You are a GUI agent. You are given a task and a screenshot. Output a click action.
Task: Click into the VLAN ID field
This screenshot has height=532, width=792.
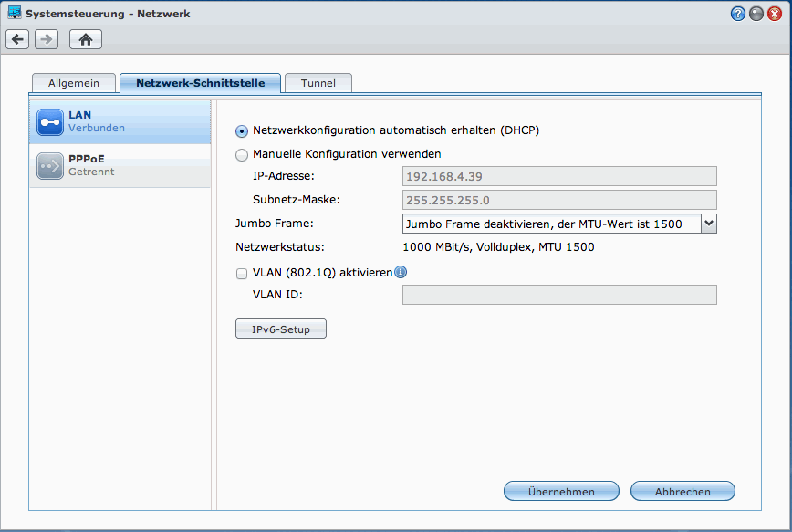point(559,295)
